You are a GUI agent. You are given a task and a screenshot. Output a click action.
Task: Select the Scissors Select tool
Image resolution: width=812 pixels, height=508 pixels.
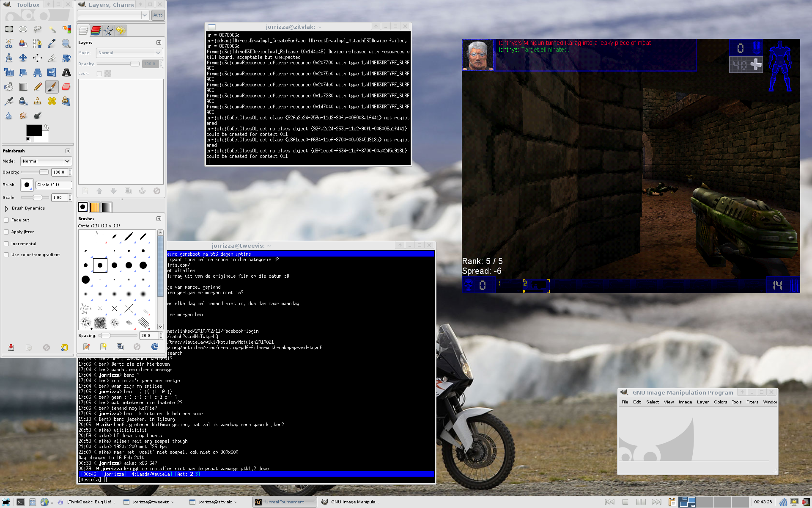[x=9, y=44]
